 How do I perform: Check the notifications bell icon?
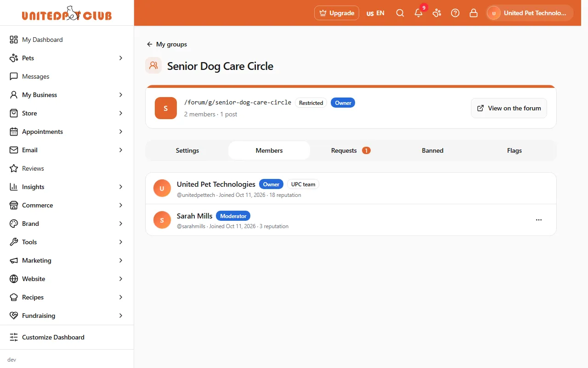[x=418, y=13]
